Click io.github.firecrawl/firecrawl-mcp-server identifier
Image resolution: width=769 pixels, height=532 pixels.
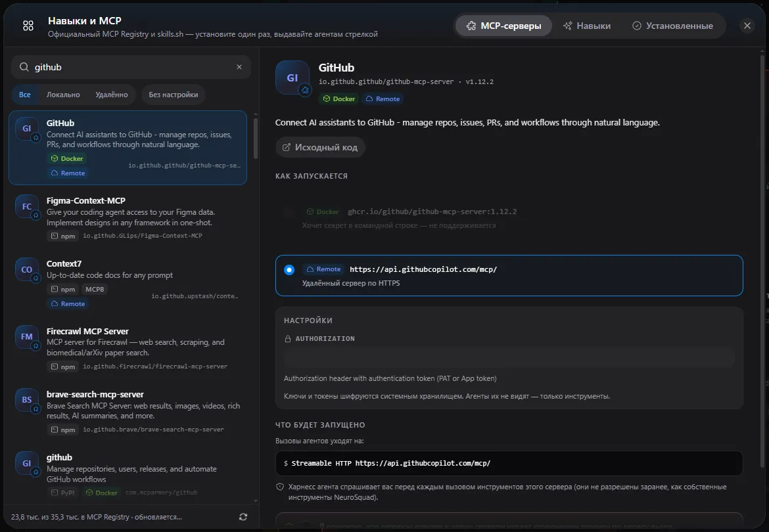(155, 367)
